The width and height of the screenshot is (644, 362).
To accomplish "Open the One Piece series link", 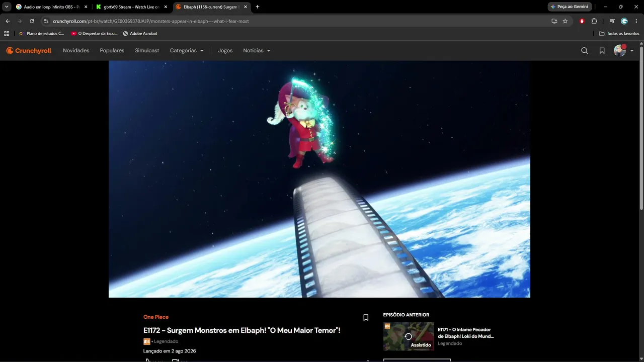I will [x=156, y=317].
